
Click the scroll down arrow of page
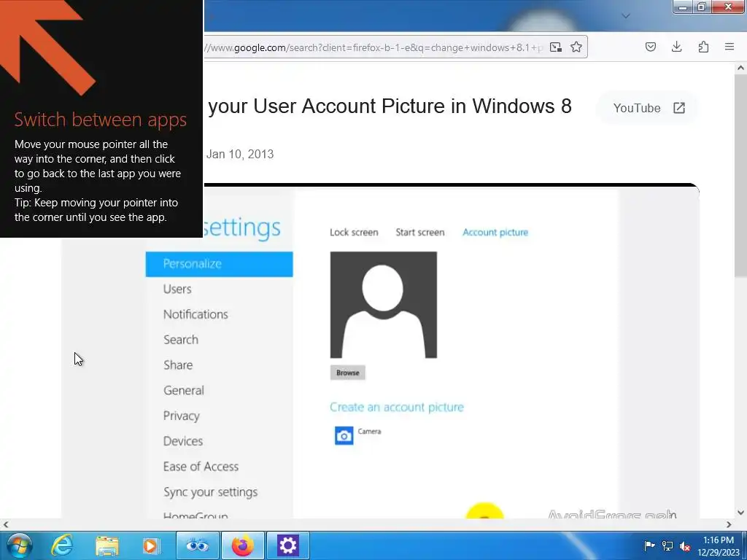[740, 513]
